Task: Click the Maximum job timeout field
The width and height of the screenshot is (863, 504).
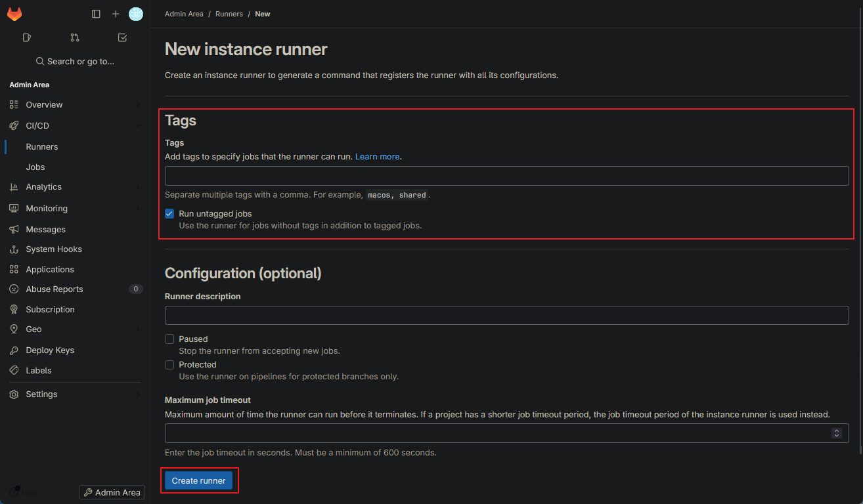Action: point(506,433)
